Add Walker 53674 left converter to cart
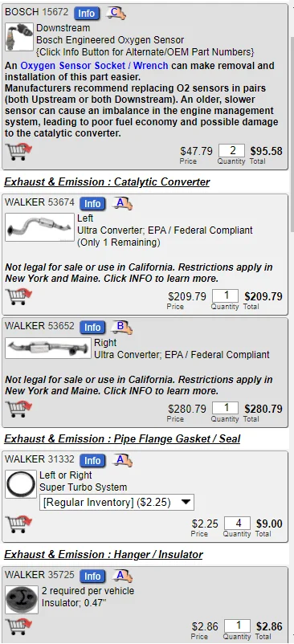The width and height of the screenshot is (294, 644). (18, 297)
